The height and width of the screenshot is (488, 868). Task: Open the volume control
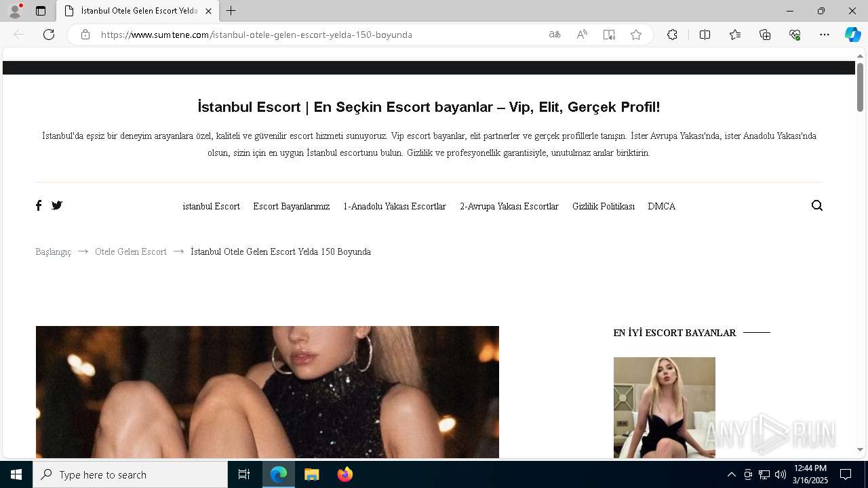tap(780, 474)
